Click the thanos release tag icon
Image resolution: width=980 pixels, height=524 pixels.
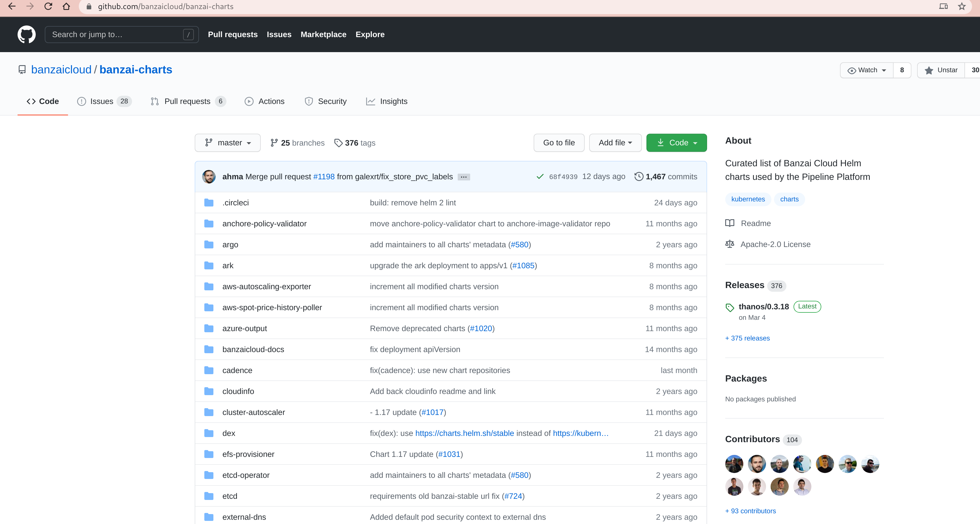pyautogui.click(x=730, y=307)
